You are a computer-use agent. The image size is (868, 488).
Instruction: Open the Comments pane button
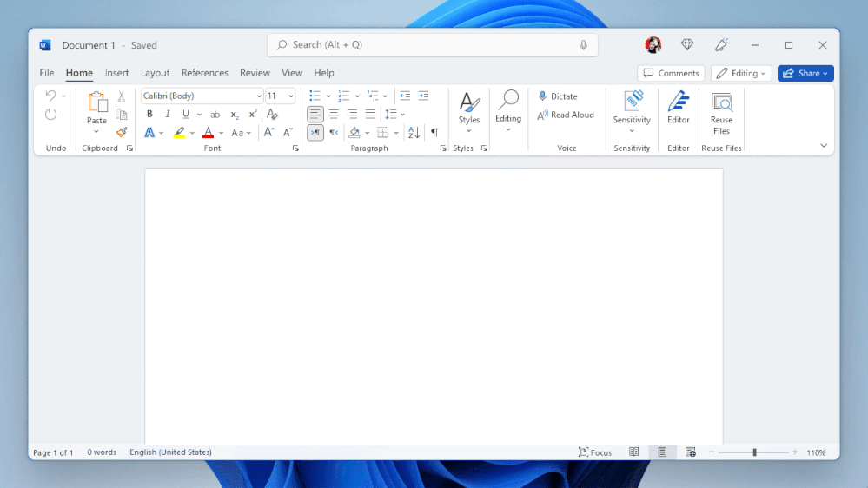point(671,73)
